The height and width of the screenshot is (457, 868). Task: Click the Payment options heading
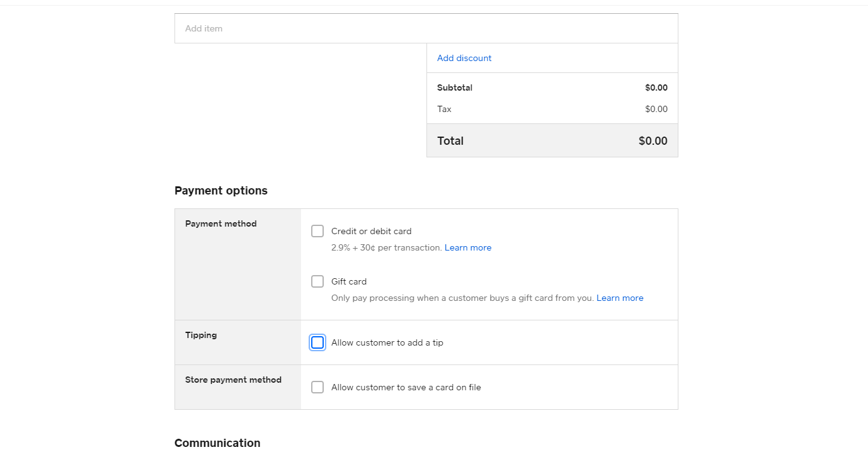[x=221, y=191]
